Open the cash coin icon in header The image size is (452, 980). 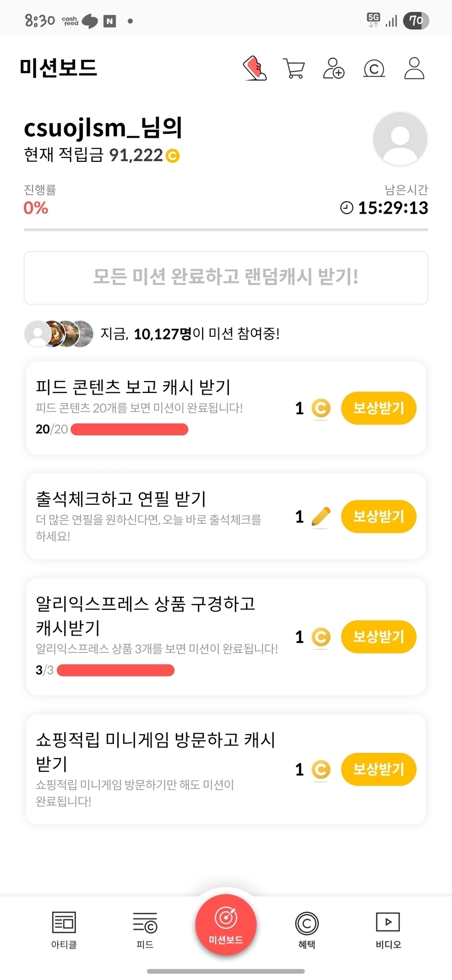(x=374, y=69)
